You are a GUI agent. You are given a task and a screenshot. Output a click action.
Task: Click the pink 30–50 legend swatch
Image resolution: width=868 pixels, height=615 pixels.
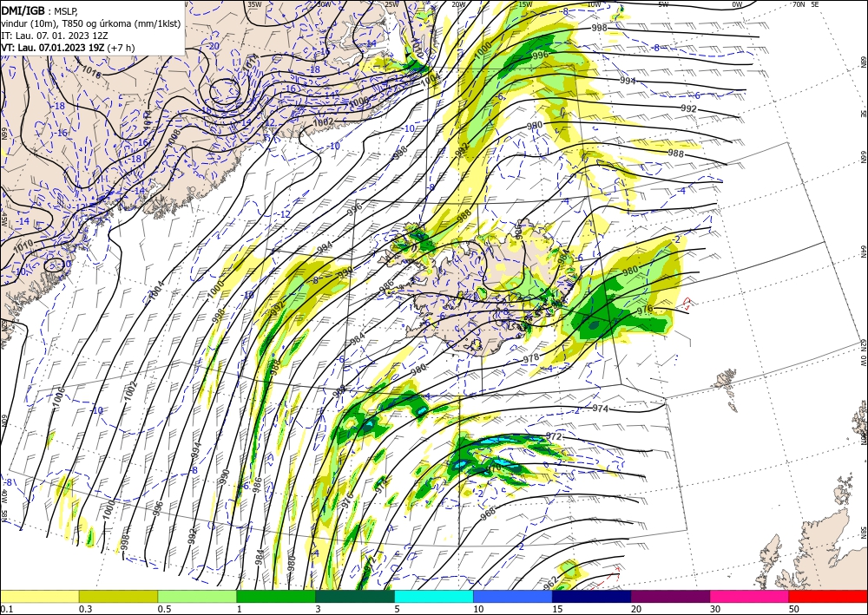coord(750,596)
